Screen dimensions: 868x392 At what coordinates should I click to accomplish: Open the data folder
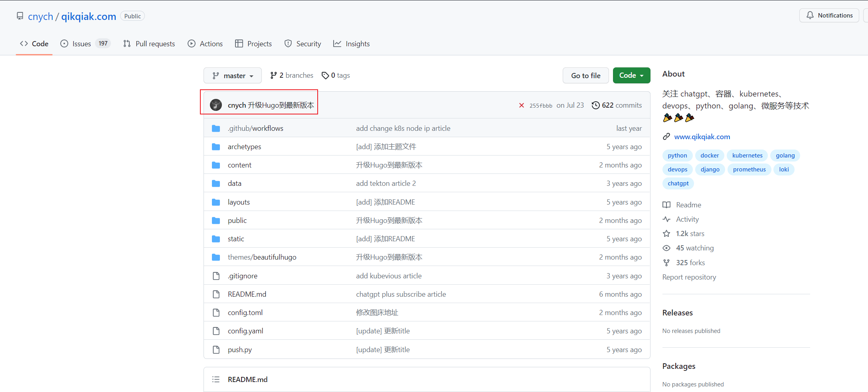(235, 183)
